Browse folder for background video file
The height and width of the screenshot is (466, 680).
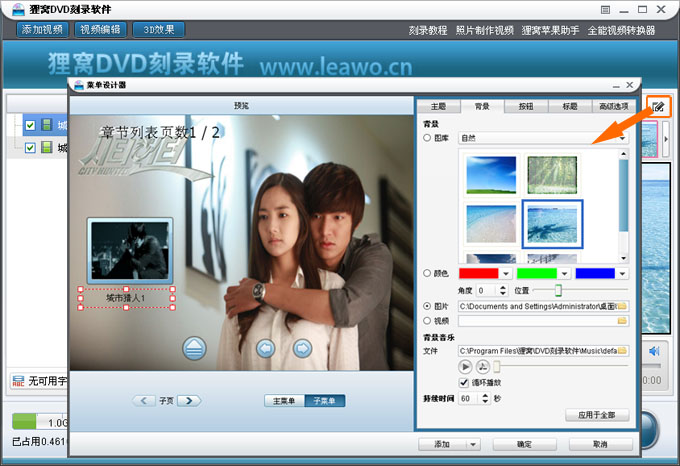point(622,321)
